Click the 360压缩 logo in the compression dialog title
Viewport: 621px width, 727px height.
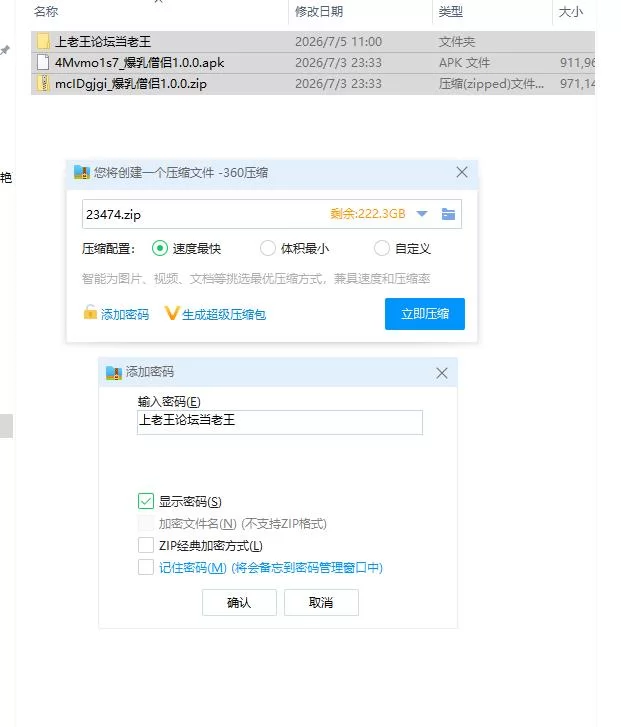(x=82, y=172)
